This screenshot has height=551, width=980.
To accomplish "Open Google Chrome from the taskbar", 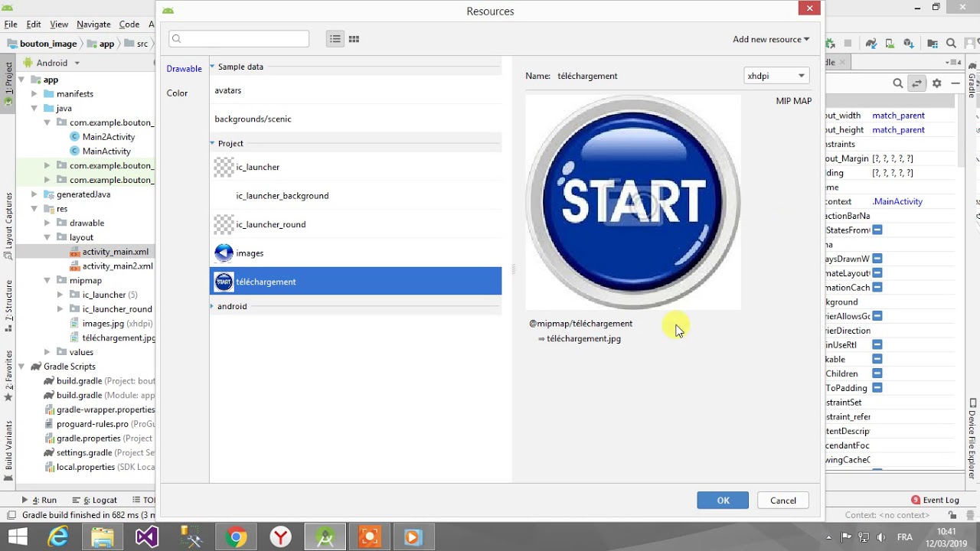I will [236, 537].
